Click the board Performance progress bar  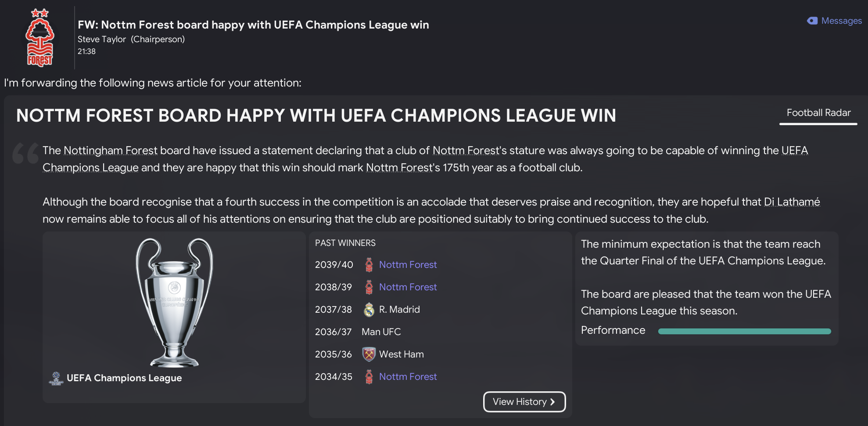point(744,332)
